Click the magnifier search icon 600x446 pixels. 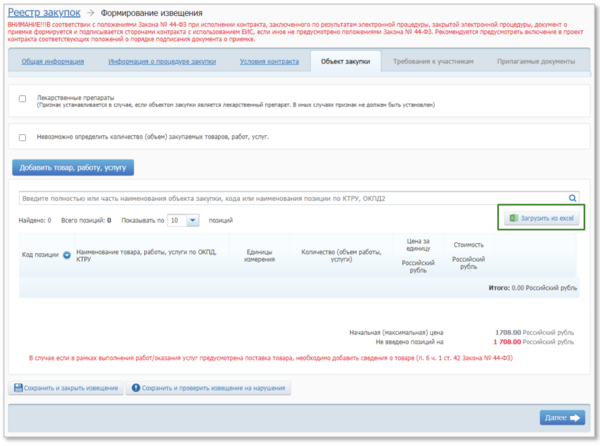pos(573,198)
